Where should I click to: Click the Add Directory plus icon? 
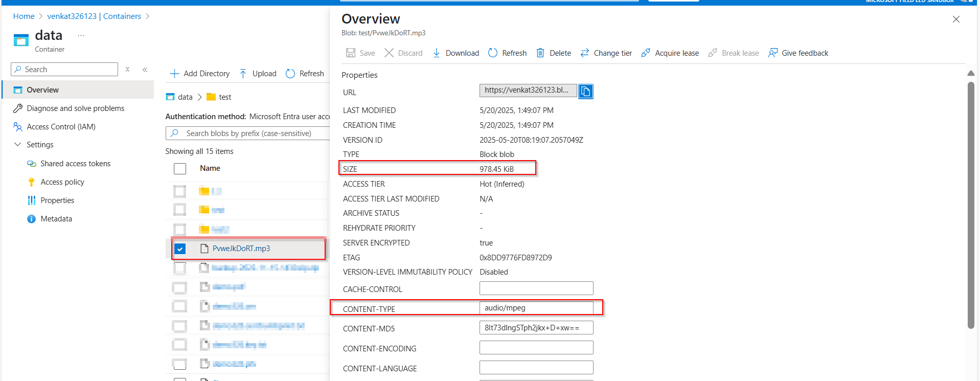pos(174,74)
